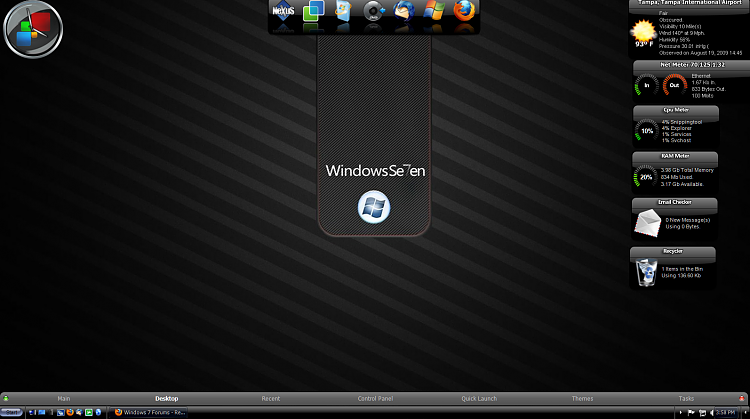Screen dimensions: 750x419
Task: Open the Windows 7 Forums taskbar button
Action: (150, 412)
